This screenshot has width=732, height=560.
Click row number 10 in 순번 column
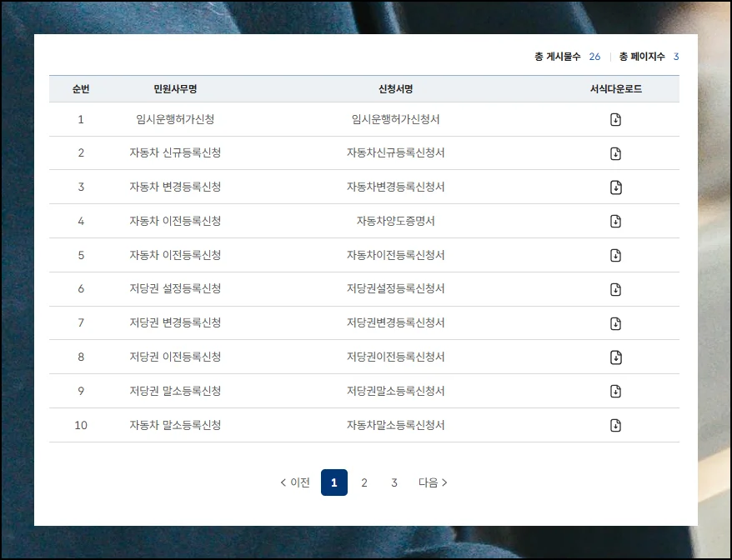(x=81, y=425)
